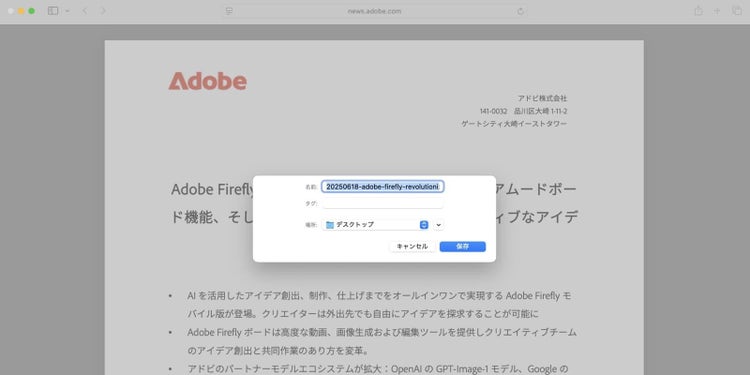Click the Adobe logo on the page

pos(208,81)
